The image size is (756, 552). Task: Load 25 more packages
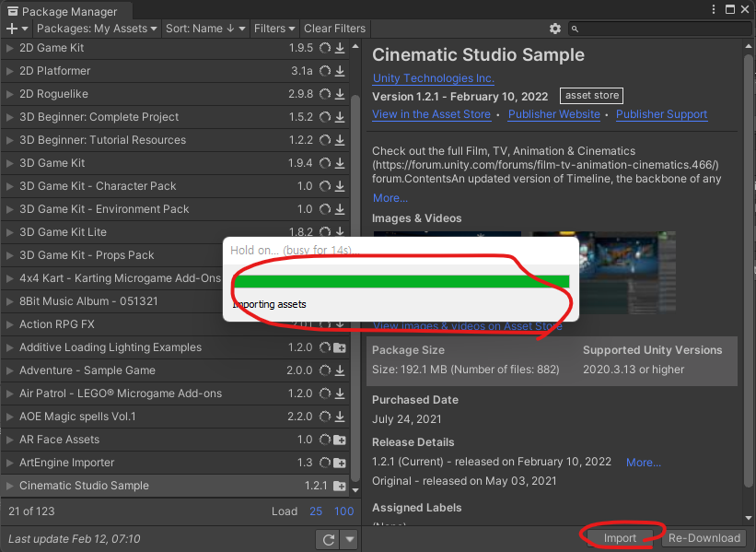pos(316,511)
